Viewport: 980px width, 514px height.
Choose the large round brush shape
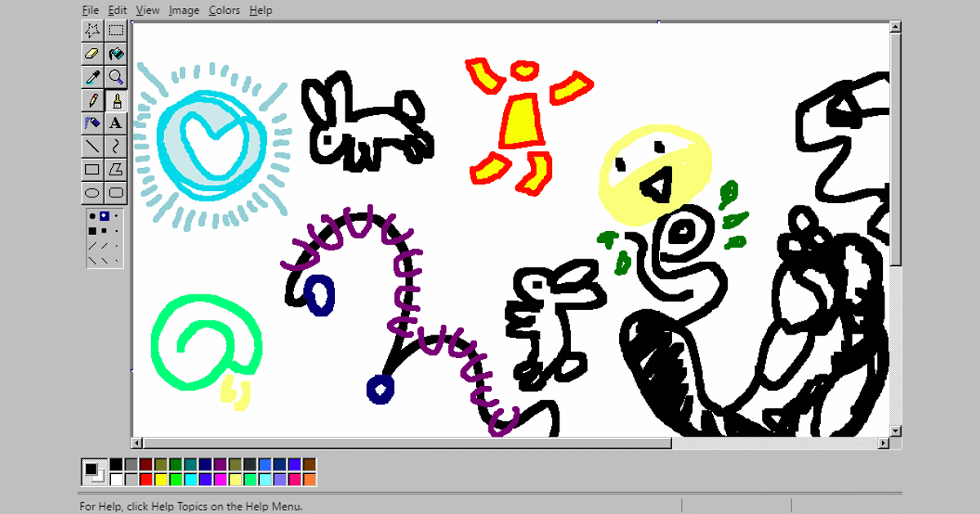click(92, 216)
